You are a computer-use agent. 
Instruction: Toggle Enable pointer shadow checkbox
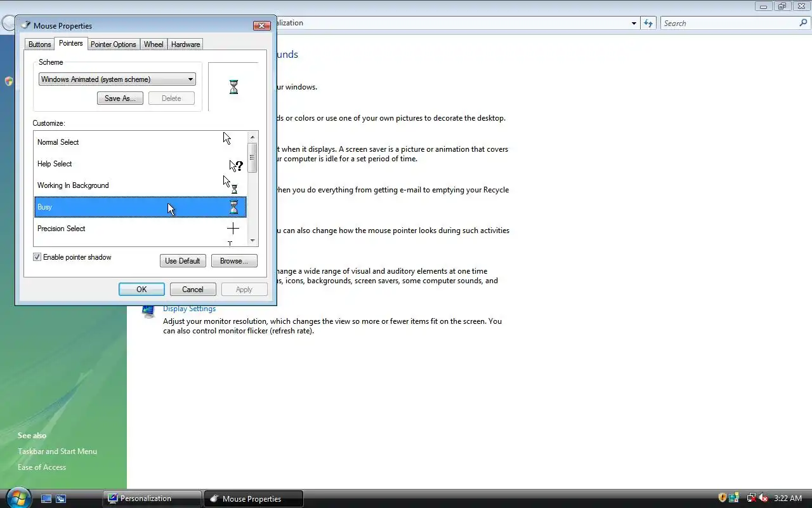[37, 257]
